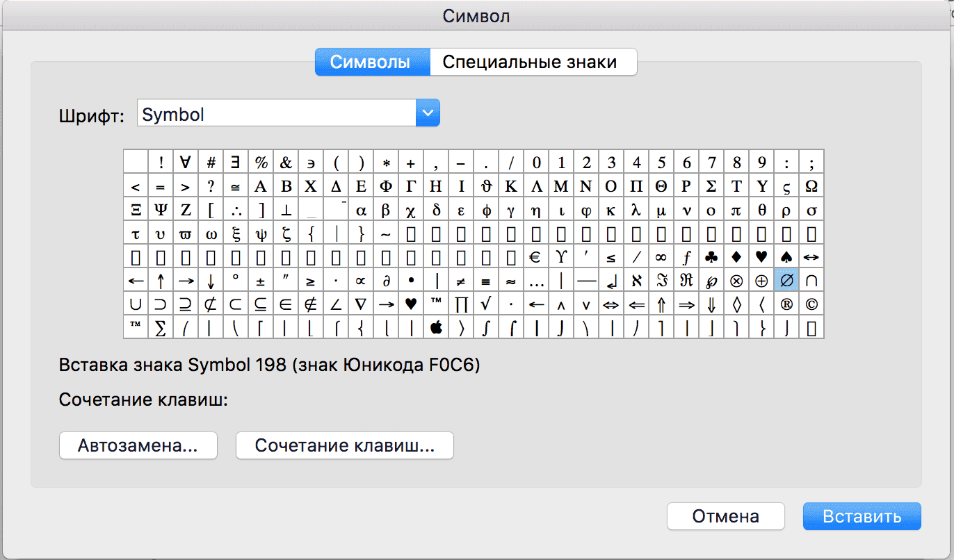Pick the aleph ℵ symbol

(636, 281)
